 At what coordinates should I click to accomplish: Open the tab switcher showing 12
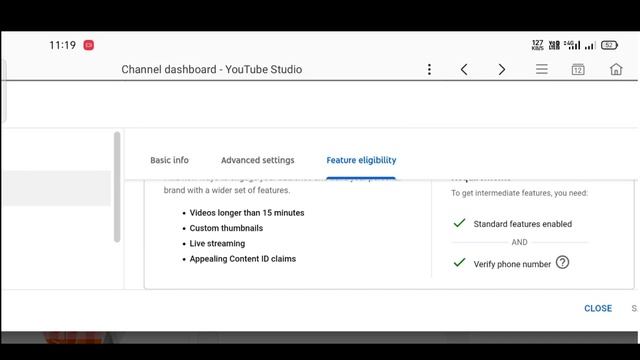[578, 69]
